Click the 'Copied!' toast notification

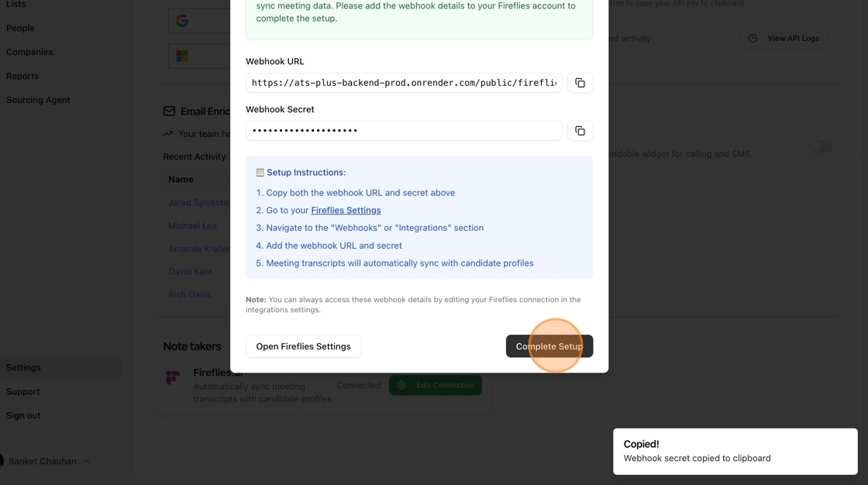tap(735, 451)
